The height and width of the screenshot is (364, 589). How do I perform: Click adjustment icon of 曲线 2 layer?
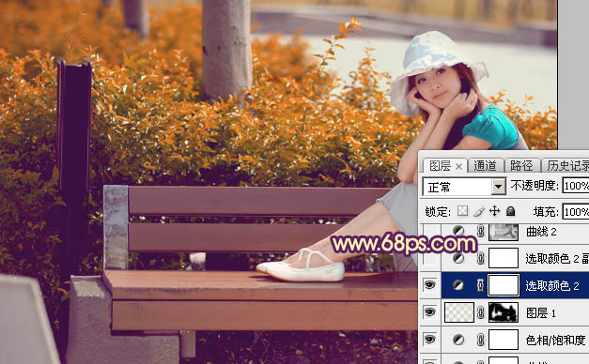[457, 231]
